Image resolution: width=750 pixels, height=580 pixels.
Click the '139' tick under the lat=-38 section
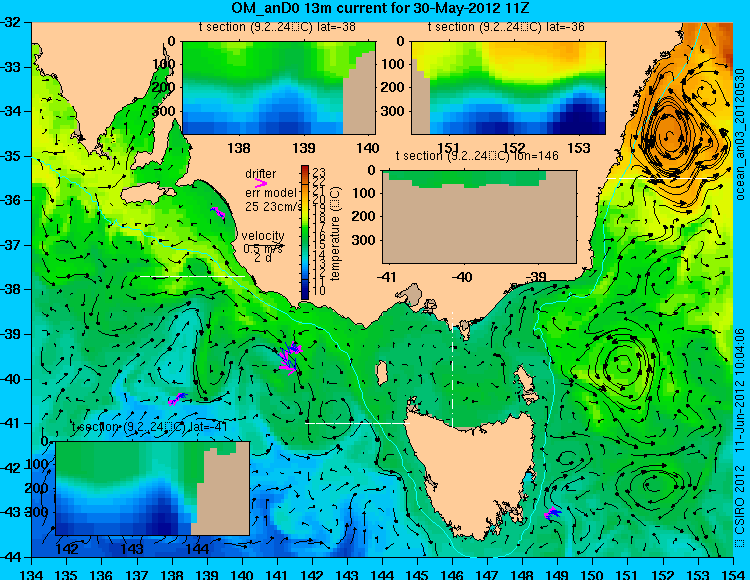tap(304, 148)
